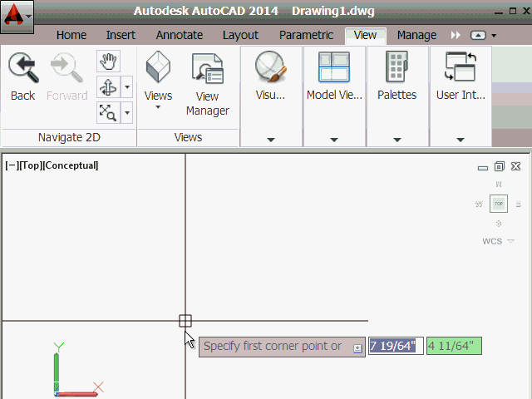532x399 pixels.
Task: Open the Home ribbon tab
Action: (x=71, y=35)
